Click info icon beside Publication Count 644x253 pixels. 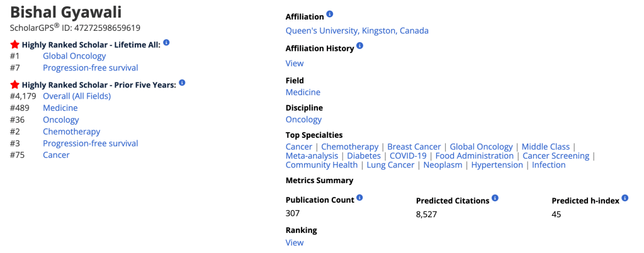(x=360, y=198)
